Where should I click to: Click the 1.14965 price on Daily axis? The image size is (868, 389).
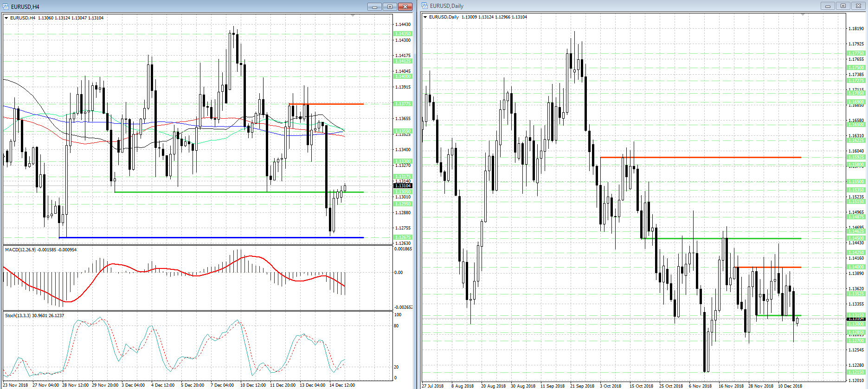[856, 212]
